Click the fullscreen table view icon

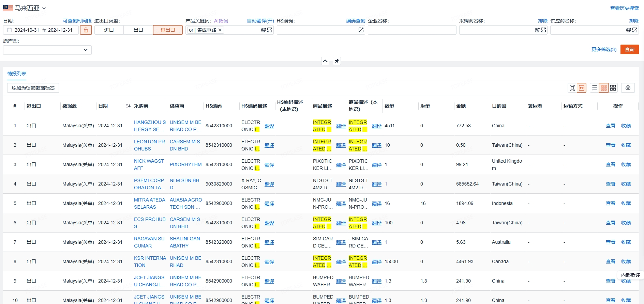coord(572,88)
